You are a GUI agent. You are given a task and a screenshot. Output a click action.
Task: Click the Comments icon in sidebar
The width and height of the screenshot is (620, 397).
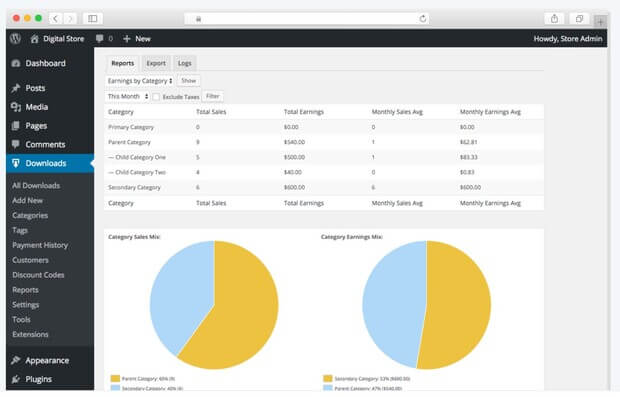coord(15,144)
